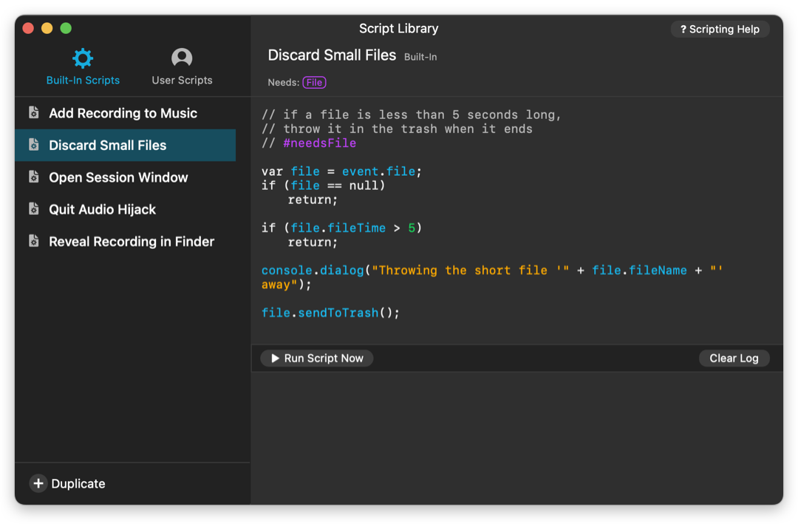Click the purple File needs badge

[x=314, y=83]
